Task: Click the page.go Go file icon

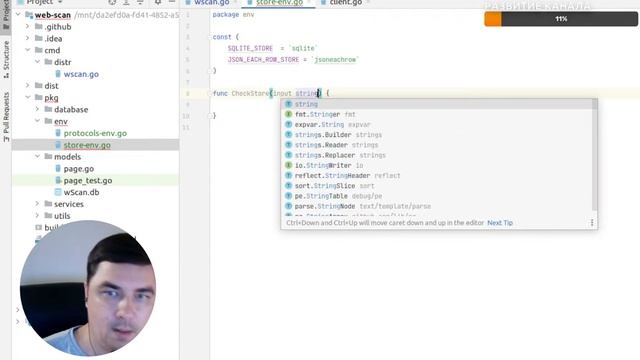Action: tap(58, 168)
